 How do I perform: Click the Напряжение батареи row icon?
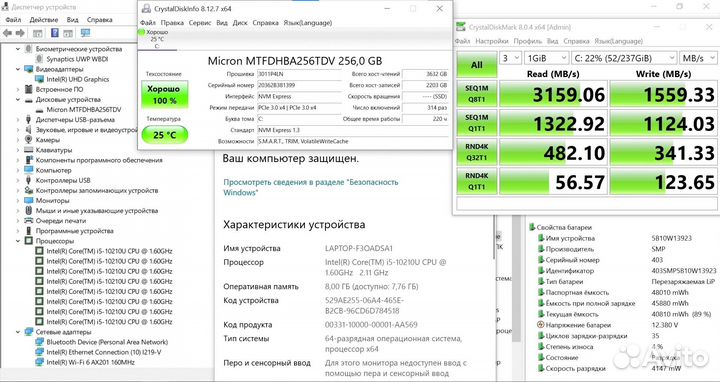pos(541,325)
